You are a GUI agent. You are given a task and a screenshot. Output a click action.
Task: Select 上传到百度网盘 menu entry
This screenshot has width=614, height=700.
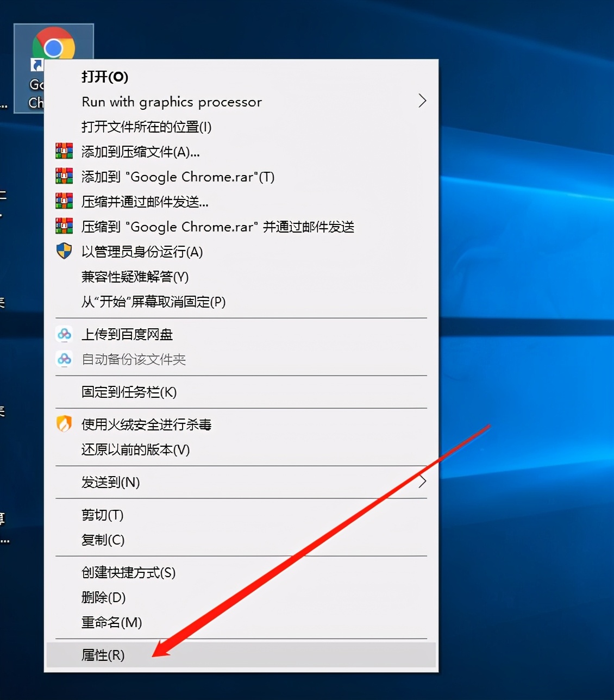click(241, 334)
